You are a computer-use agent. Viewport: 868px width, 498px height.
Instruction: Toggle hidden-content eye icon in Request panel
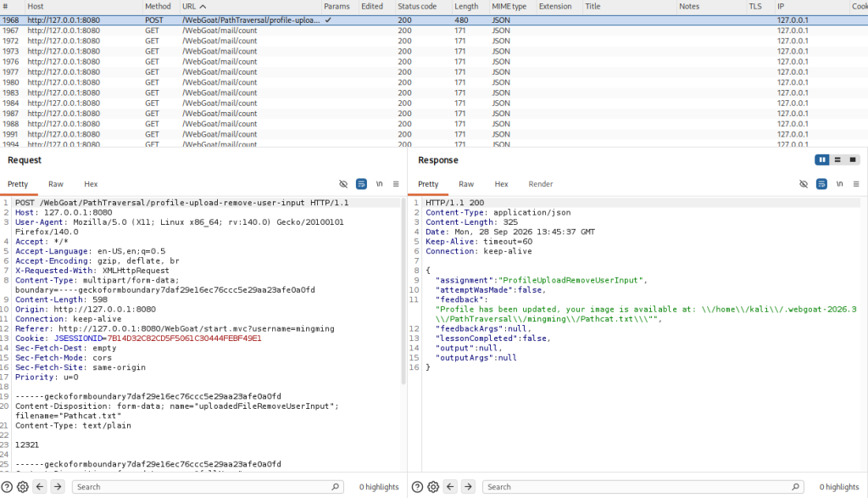[x=343, y=184]
